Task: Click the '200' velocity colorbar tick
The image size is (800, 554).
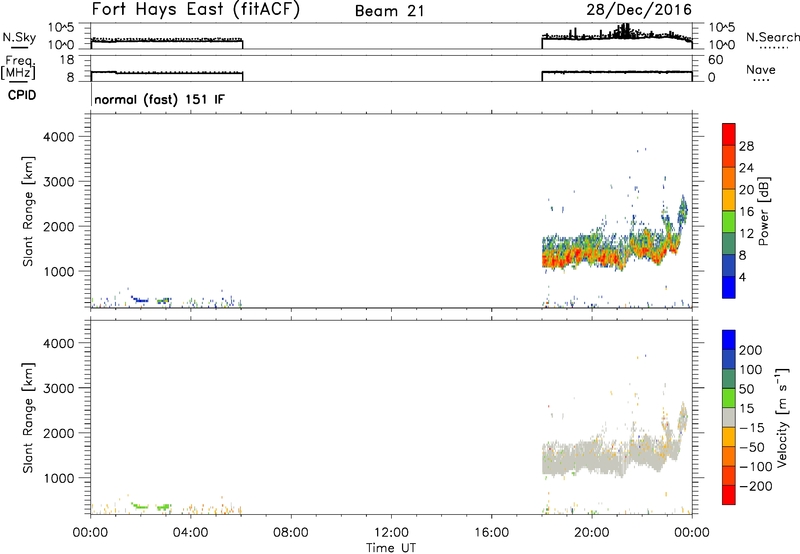Action: coord(751,350)
